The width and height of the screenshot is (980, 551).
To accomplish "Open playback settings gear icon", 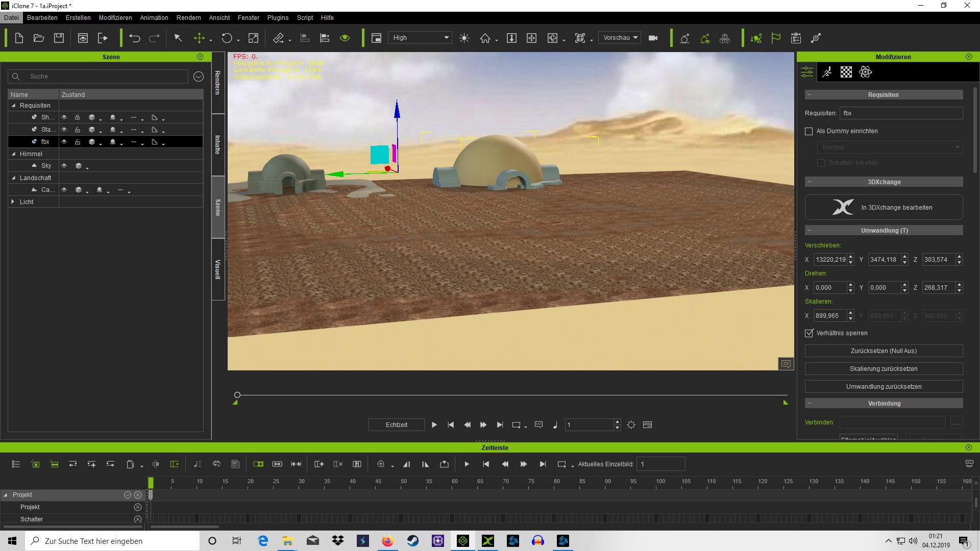I will point(631,425).
